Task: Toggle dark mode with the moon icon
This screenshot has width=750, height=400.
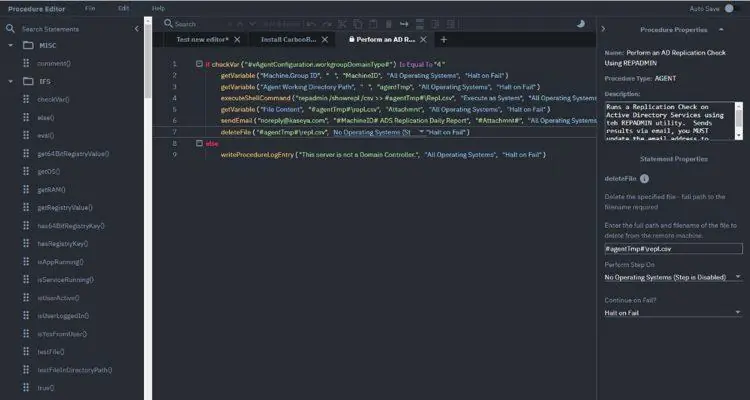Action: [581, 24]
